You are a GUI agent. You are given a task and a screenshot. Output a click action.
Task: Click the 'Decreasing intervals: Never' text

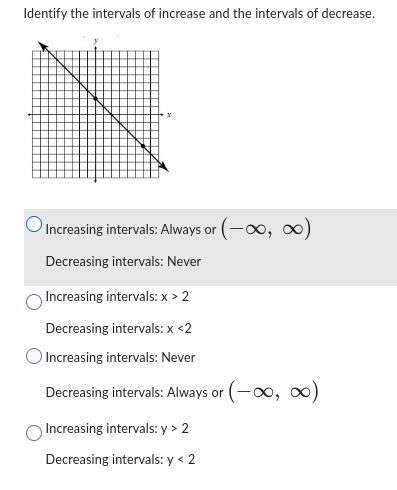point(123,261)
